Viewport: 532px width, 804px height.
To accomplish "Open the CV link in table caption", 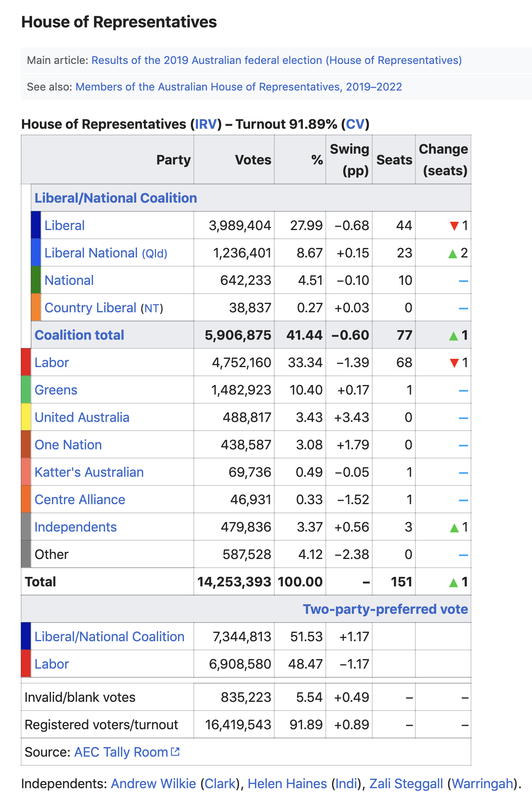I will [355, 124].
